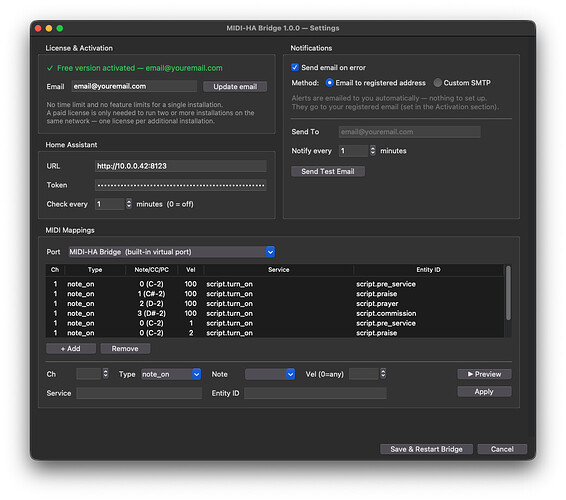The image size is (566, 500).
Task: Click the Vel (0=any) stepper arrows
Action: pyautogui.click(x=383, y=373)
